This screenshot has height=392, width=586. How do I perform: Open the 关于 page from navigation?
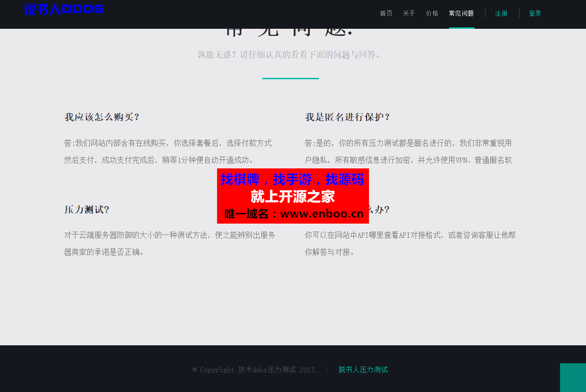pyautogui.click(x=409, y=13)
